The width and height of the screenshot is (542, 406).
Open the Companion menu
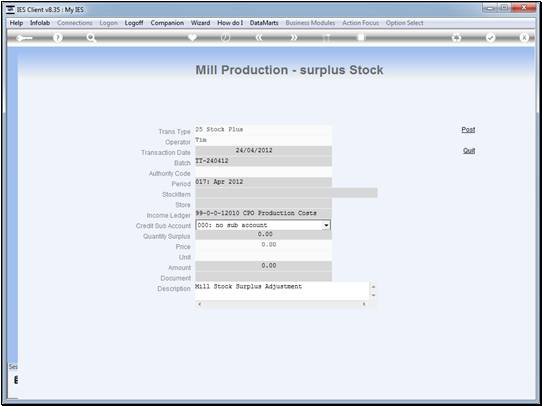pyautogui.click(x=167, y=23)
